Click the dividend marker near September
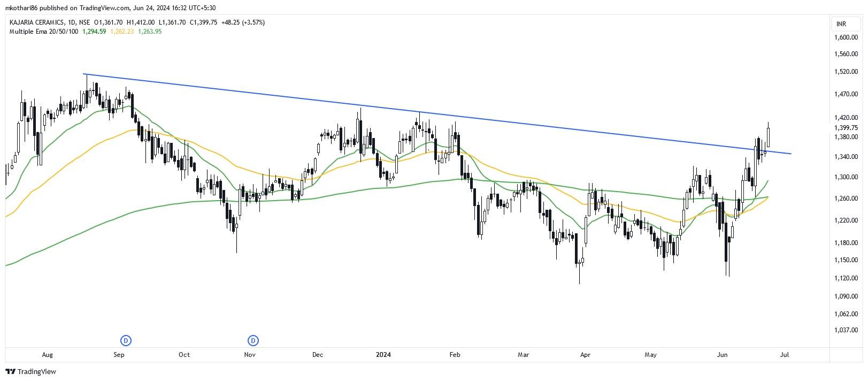 (x=126, y=340)
